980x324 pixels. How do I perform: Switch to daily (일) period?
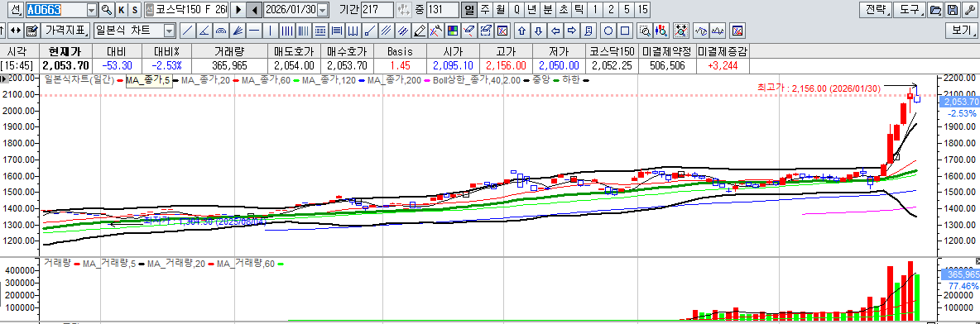point(469,10)
